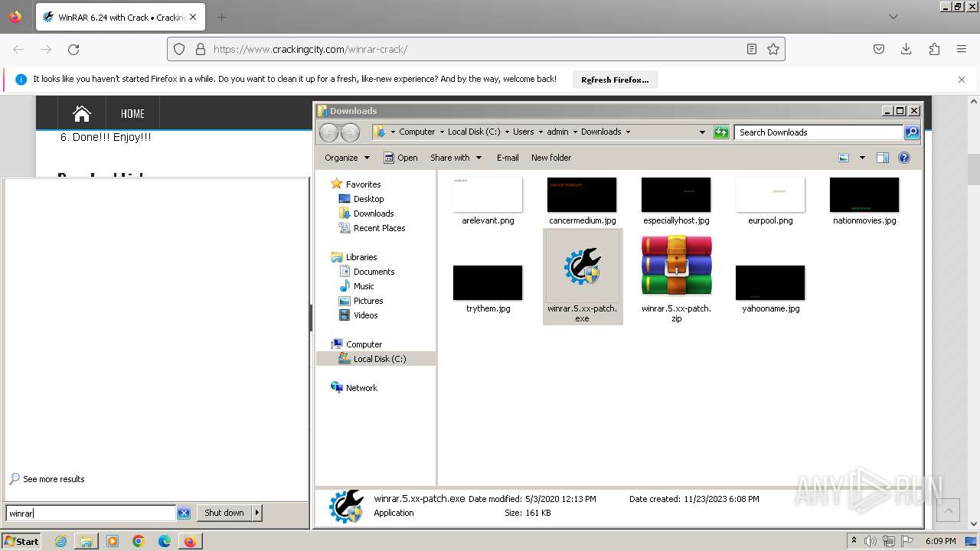Dismiss the Firefox refresh notification bar
The width and height of the screenshot is (980, 551).
(x=962, y=80)
